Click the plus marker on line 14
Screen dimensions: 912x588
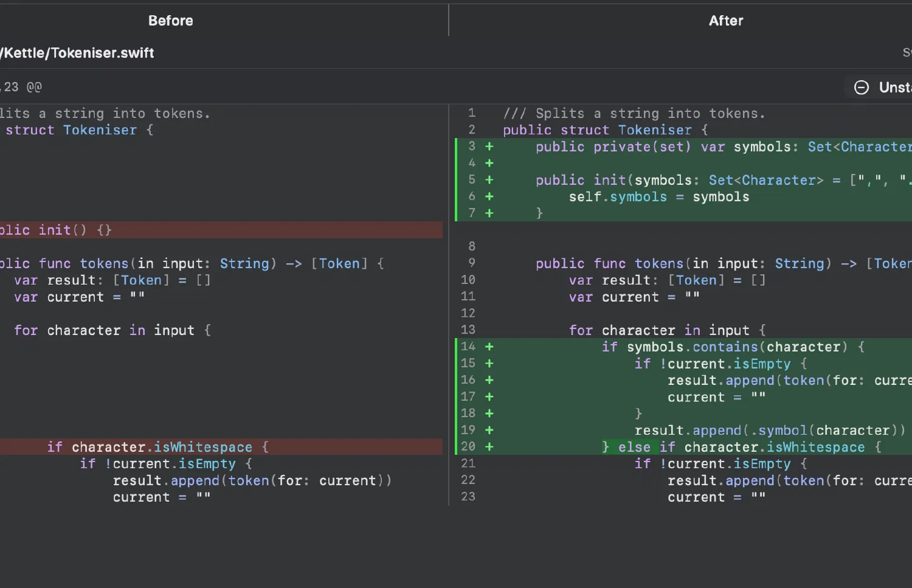[489, 347]
